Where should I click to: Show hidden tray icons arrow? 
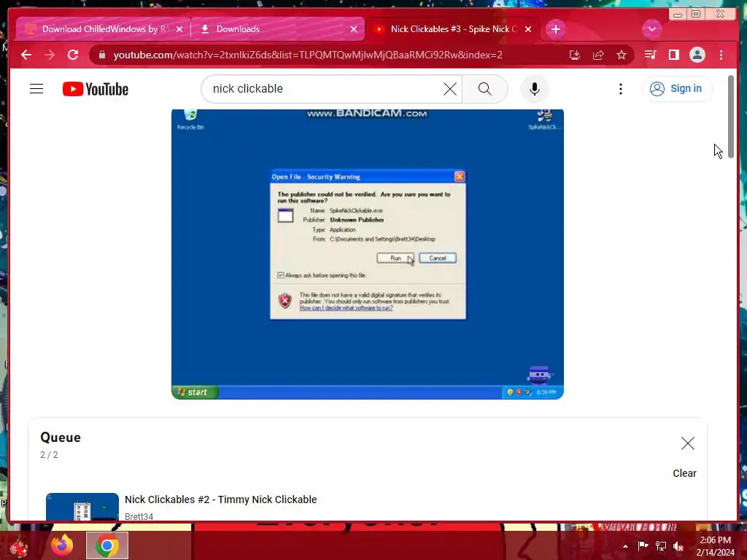[625, 546]
